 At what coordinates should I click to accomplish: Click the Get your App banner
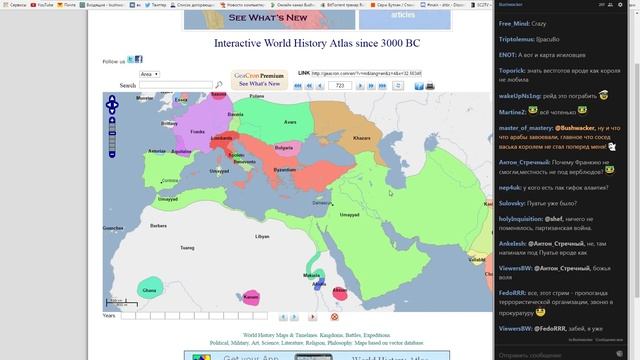coord(317,355)
